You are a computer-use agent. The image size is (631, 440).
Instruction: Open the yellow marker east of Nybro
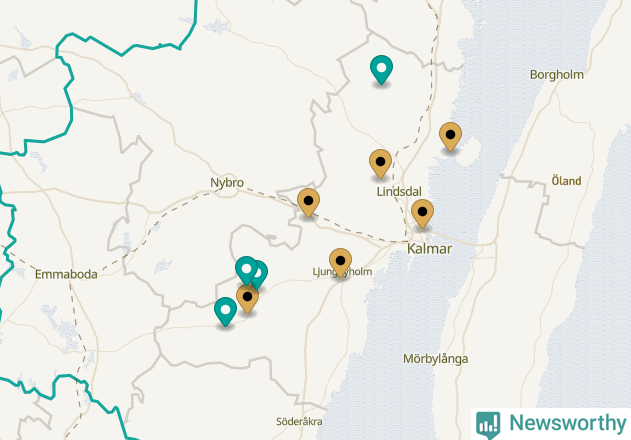[308, 203]
